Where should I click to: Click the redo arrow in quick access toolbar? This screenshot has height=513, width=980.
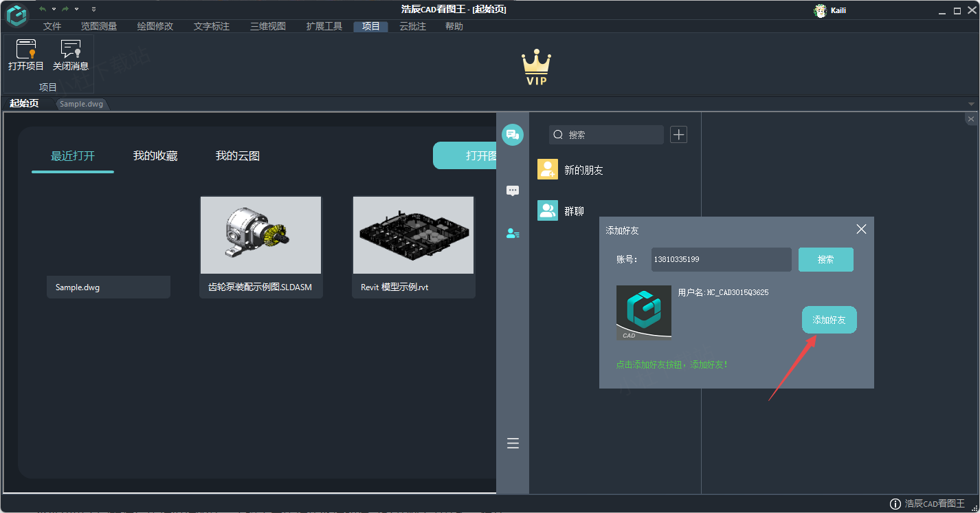[x=65, y=9]
